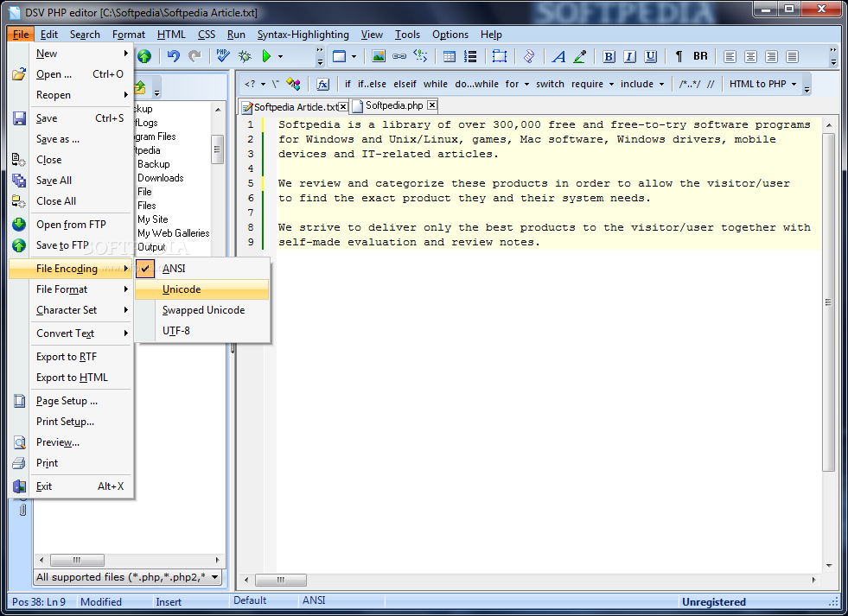This screenshot has height=616, width=848.
Task: Click the green Run play icon
Action: click(266, 56)
